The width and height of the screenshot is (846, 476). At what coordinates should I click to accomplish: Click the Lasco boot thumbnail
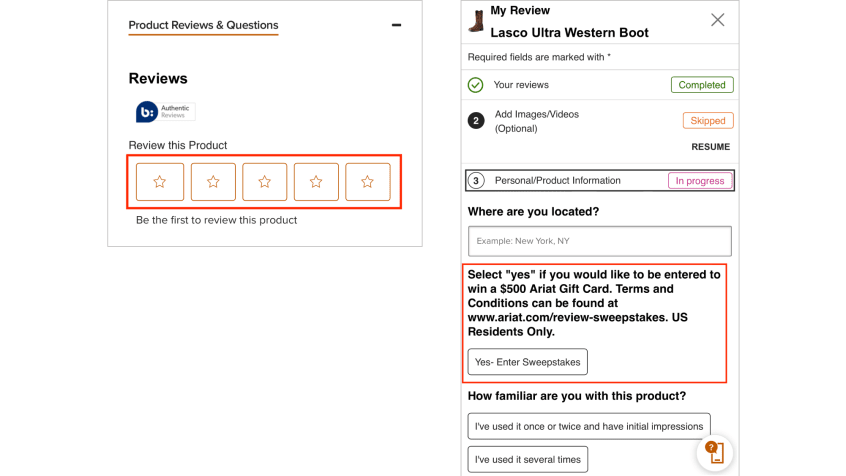point(476,21)
